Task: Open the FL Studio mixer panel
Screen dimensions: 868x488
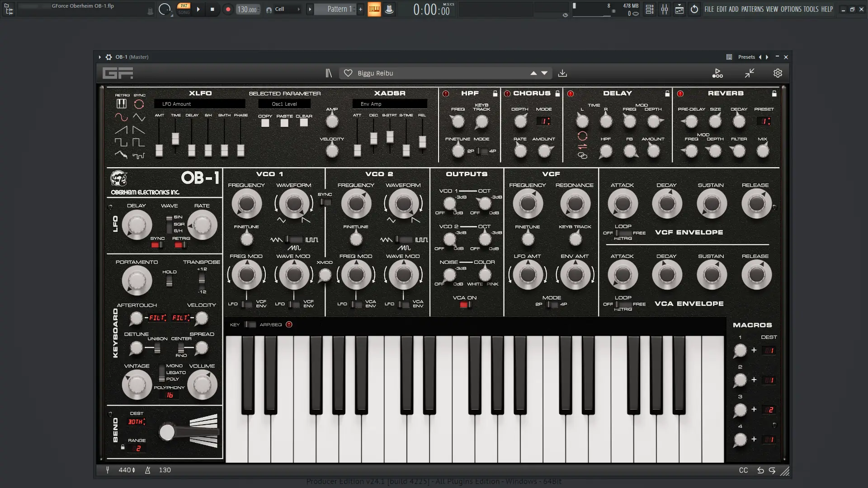Action: [x=664, y=9]
